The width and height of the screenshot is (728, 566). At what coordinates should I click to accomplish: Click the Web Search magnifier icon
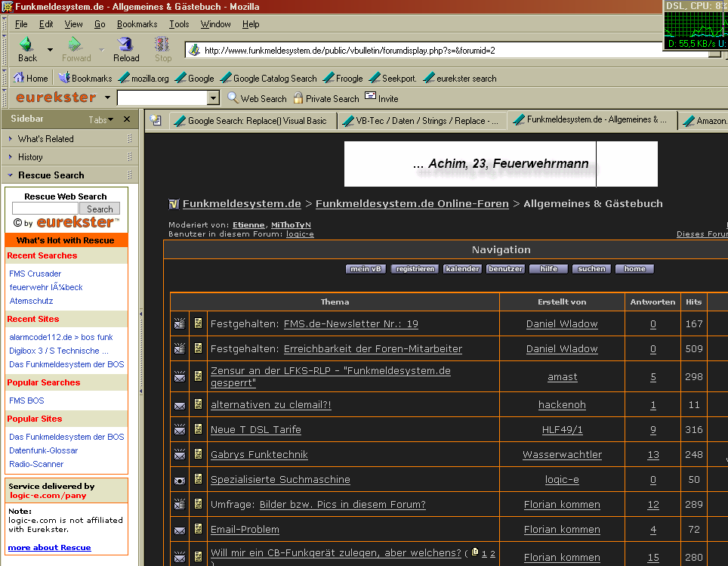tap(233, 98)
